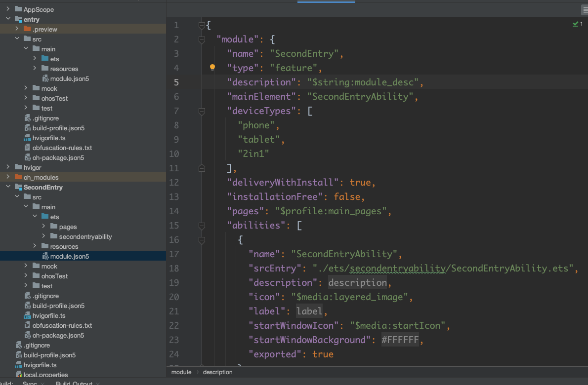The height and width of the screenshot is (385, 588).
Task: Expand the AppScope folder
Action: pos(8,9)
